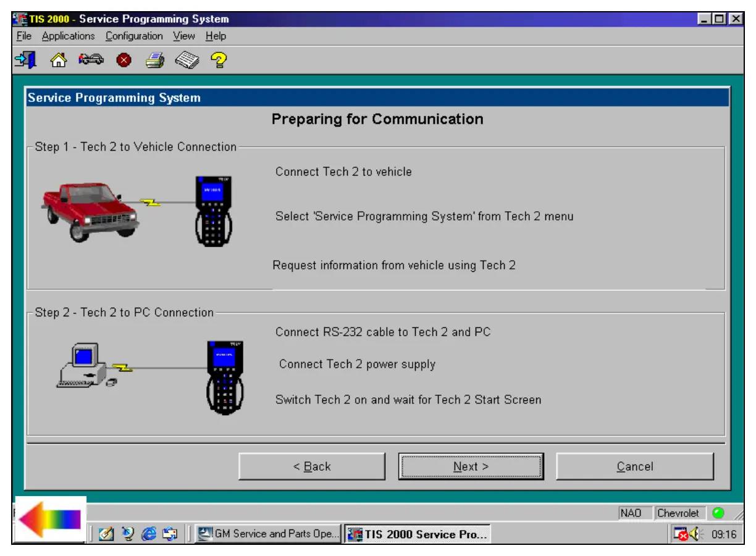Click the 'Select Service Programming System' instruction line
Image resolution: width=756 pixels, height=556 pixels.
click(424, 216)
